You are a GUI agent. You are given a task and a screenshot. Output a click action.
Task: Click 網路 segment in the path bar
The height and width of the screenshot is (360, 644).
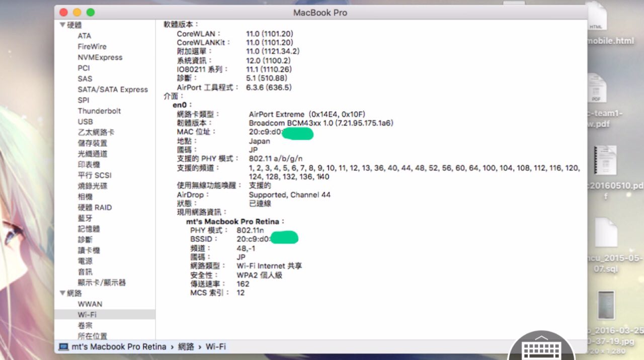pos(186,346)
